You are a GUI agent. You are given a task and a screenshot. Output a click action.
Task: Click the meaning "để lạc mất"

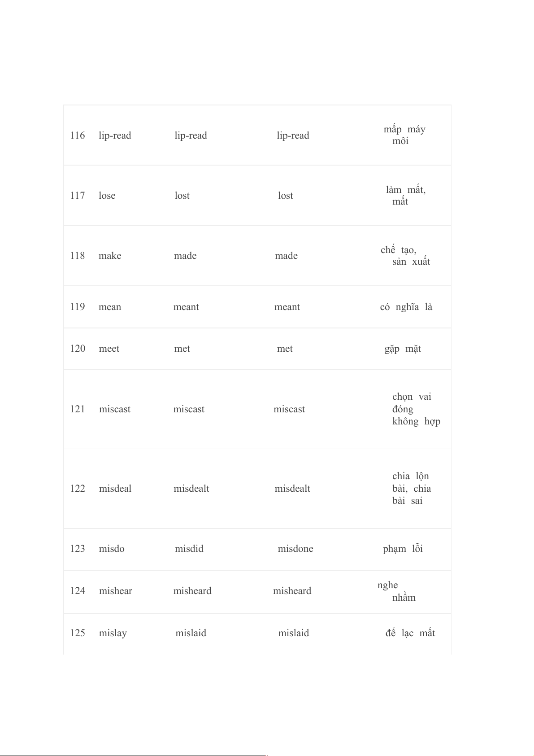(410, 633)
